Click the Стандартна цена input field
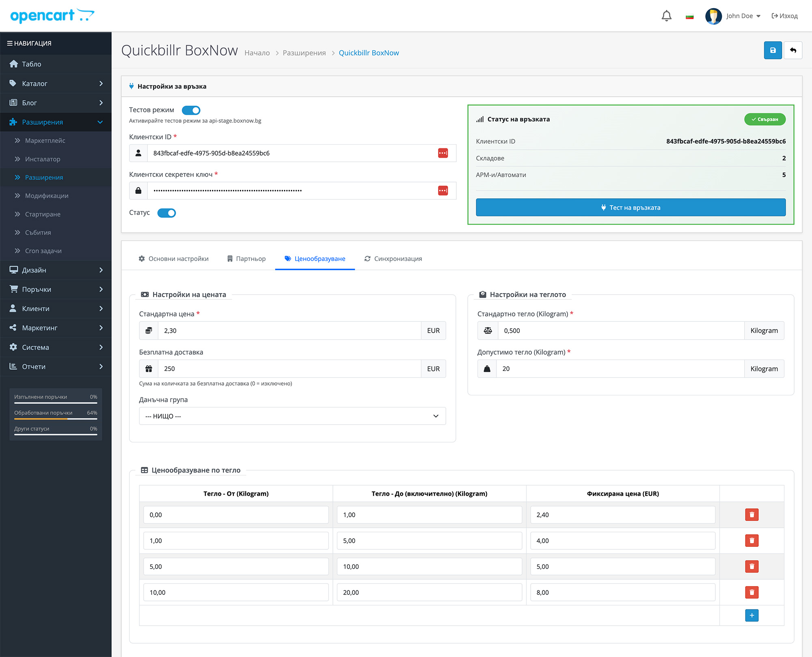This screenshot has height=657, width=812. pos(289,331)
